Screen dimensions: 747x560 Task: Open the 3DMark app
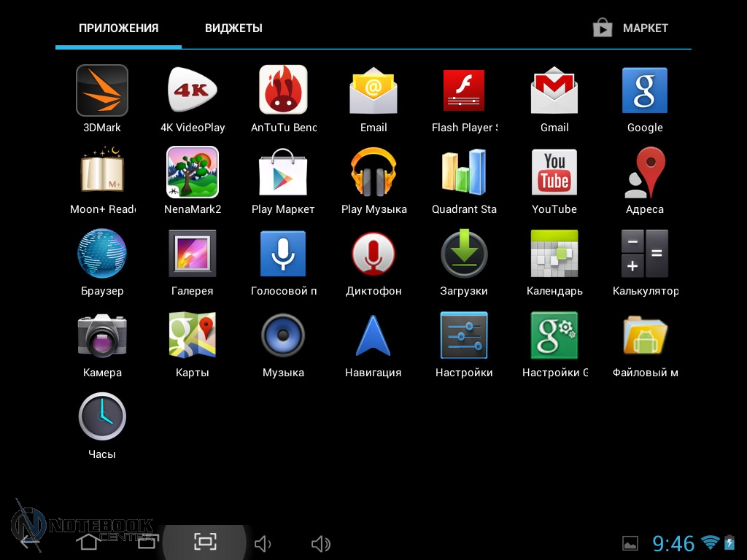(102, 91)
